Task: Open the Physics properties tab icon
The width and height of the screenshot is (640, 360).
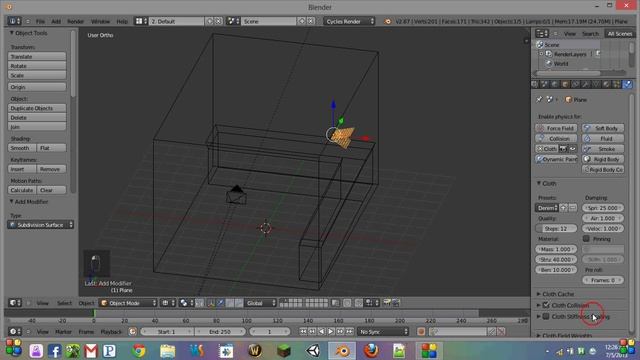Action: click(627, 84)
